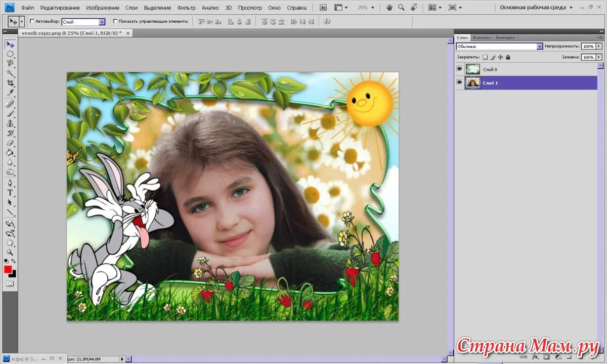Viewport: 607px width, 364px height.
Task: Open the Layers panel options menu
Action: coord(601,37)
